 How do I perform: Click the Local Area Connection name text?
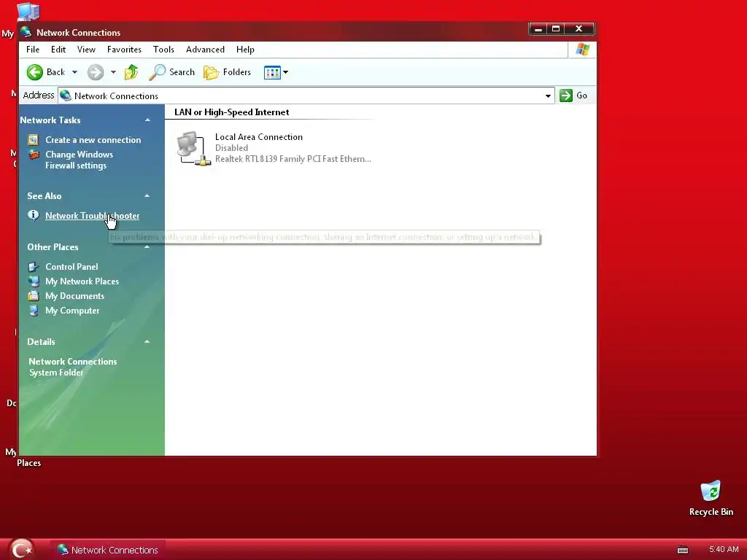(259, 137)
